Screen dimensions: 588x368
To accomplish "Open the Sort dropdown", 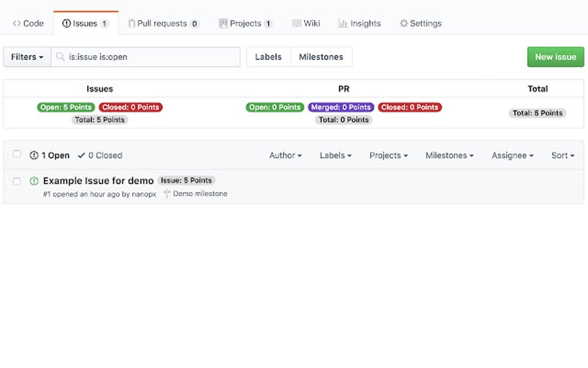I will pyautogui.click(x=562, y=155).
